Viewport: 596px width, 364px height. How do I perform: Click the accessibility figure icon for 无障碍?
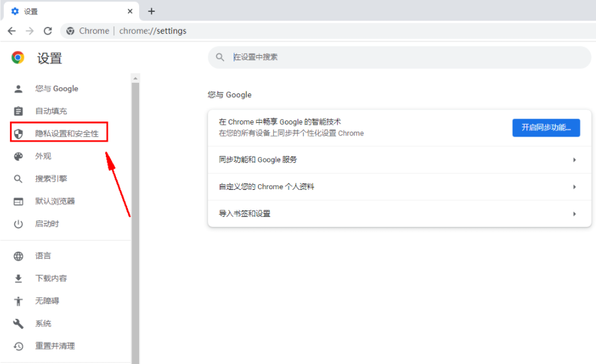point(18,301)
